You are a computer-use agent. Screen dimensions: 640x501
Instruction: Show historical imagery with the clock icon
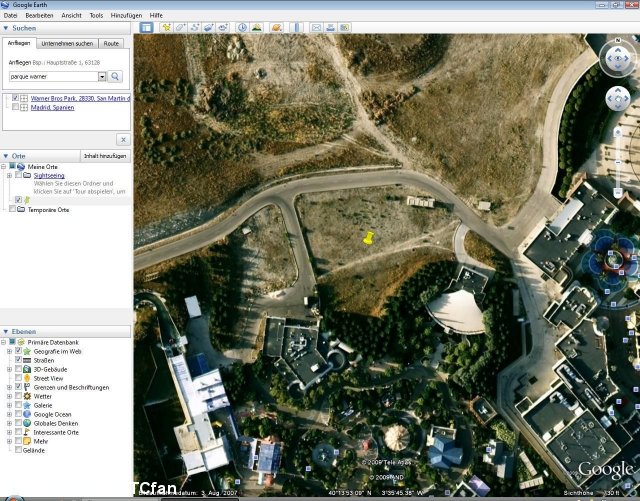242,28
